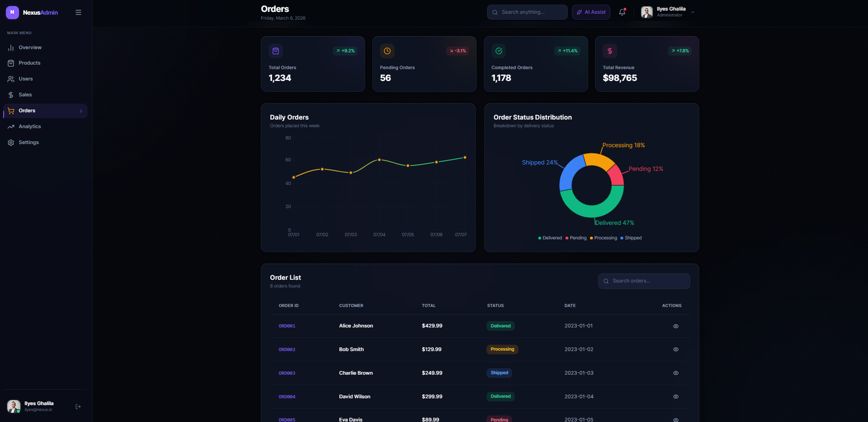Expand the Orders menu chevron arrow
Image resolution: width=868 pixels, height=422 pixels.
click(81, 111)
